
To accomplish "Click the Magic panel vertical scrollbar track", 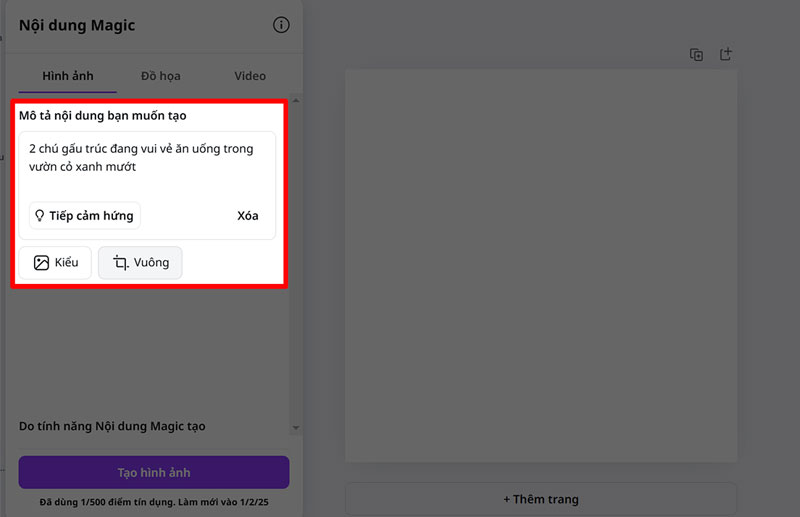I will pyautogui.click(x=295, y=350).
